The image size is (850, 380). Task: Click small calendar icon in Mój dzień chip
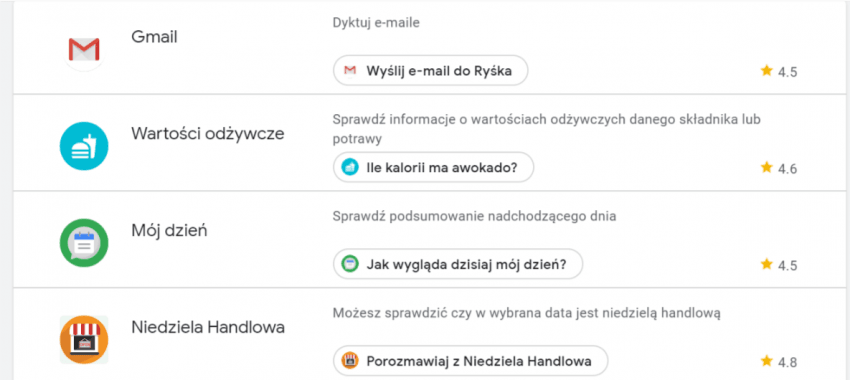coord(350,264)
